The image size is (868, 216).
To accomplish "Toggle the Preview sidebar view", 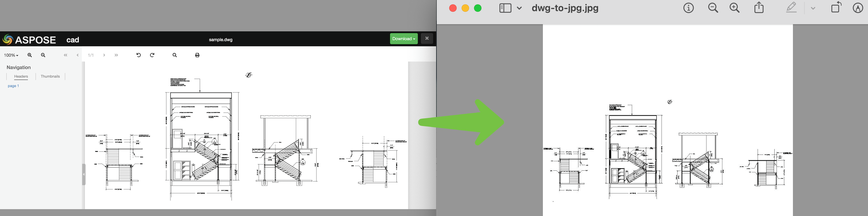I will [x=505, y=8].
